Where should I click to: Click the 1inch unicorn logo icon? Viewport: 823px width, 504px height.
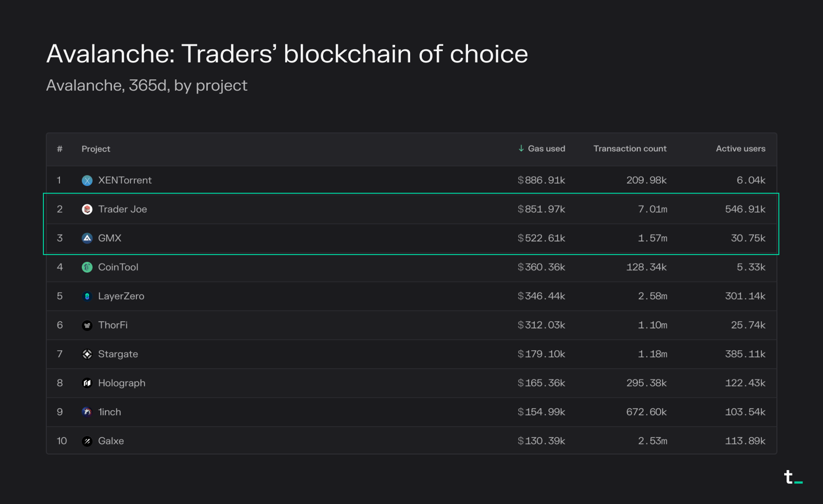click(x=87, y=412)
